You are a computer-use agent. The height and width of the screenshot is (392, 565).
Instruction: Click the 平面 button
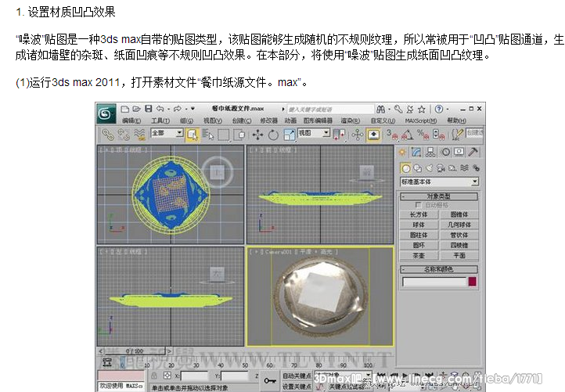[x=459, y=255]
